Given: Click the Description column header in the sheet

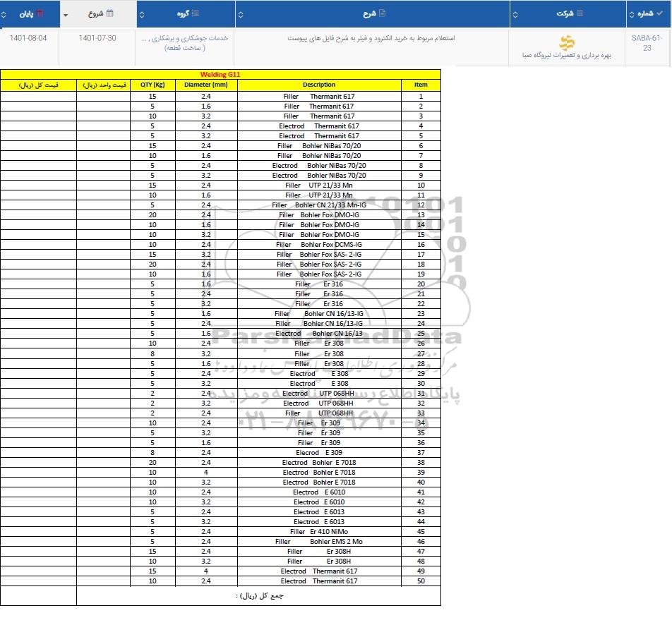Looking at the screenshot, I should [319, 85].
